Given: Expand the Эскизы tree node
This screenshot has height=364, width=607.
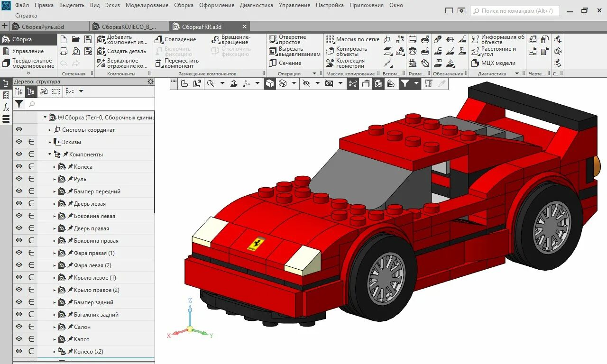Looking at the screenshot, I should [x=50, y=142].
